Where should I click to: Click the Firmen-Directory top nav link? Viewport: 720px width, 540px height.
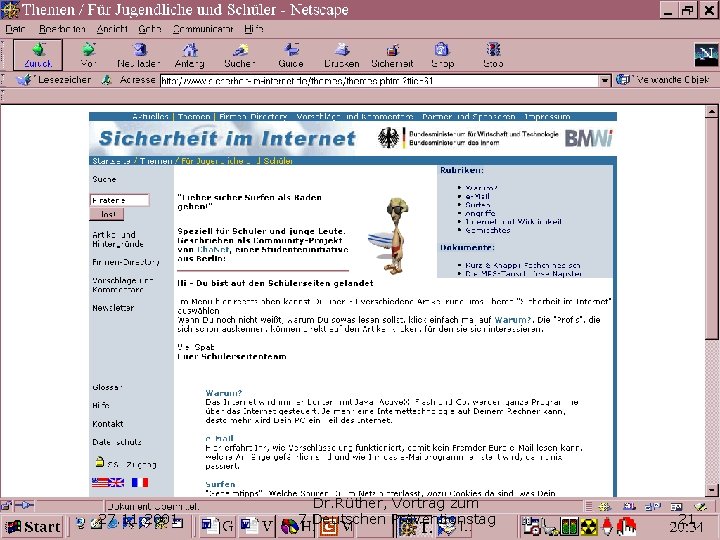pyautogui.click(x=253, y=117)
